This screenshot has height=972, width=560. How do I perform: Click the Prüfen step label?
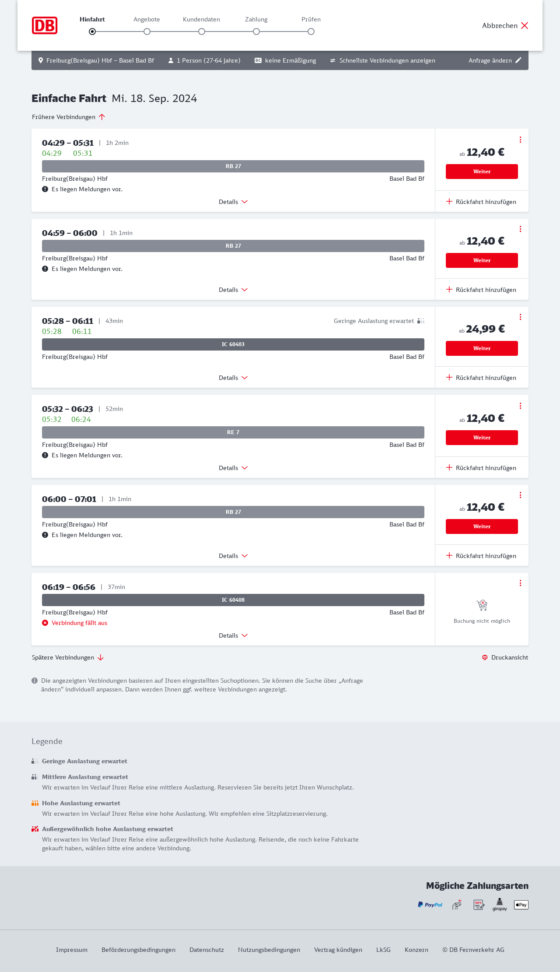click(x=311, y=19)
